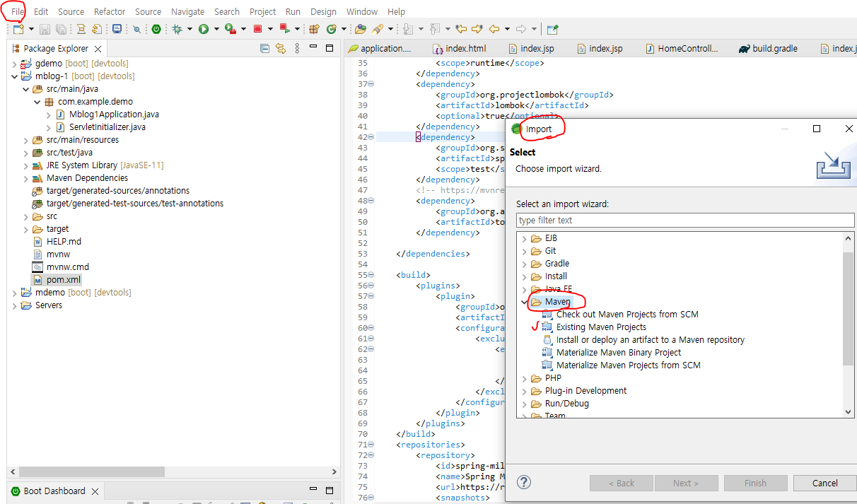Click the help question mark in Import dialog

tap(524, 483)
